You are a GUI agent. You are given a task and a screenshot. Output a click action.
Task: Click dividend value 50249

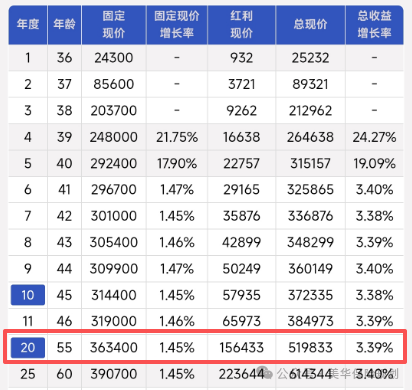tap(241, 269)
